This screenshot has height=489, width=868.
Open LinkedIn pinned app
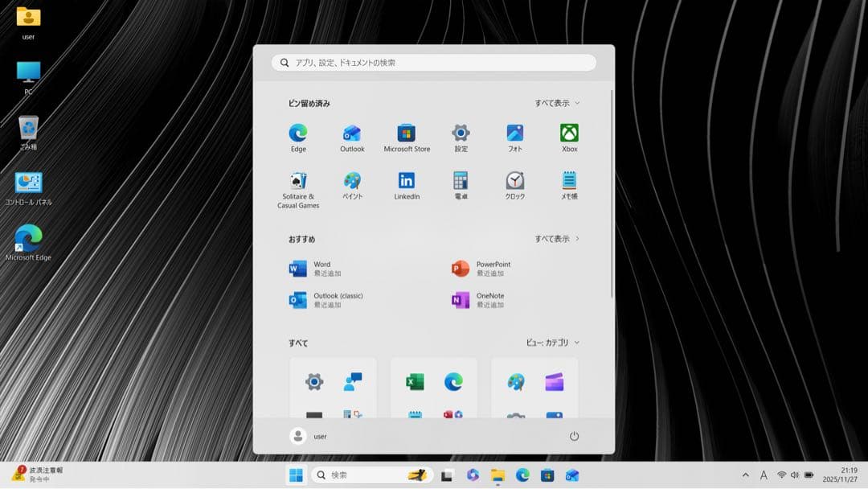pos(407,182)
